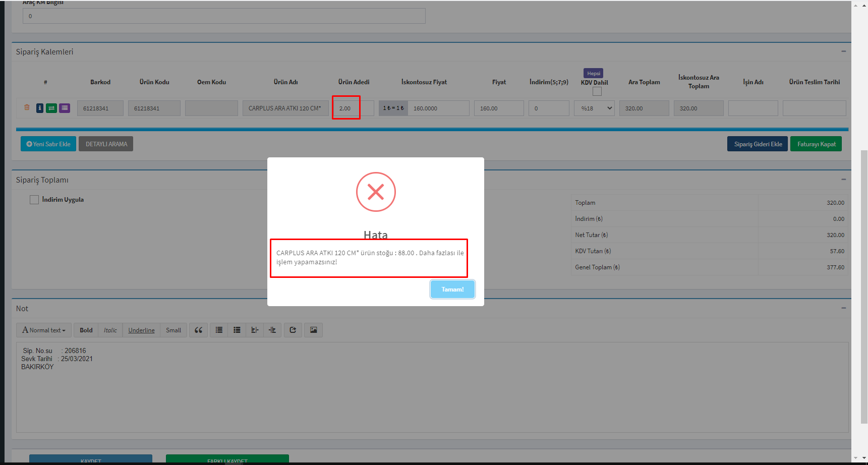Collapse the Sipariş Kalemleri panel
This screenshot has height=465, width=868.
point(843,51)
